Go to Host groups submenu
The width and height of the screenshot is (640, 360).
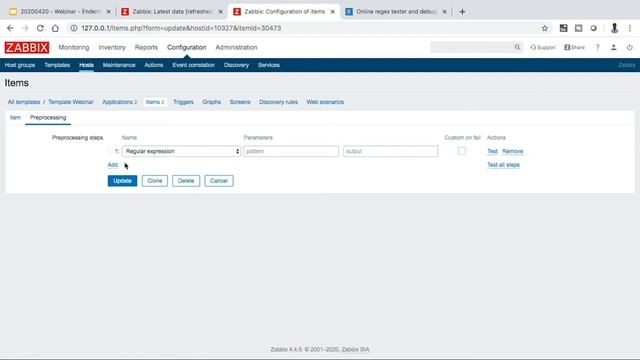click(x=20, y=65)
